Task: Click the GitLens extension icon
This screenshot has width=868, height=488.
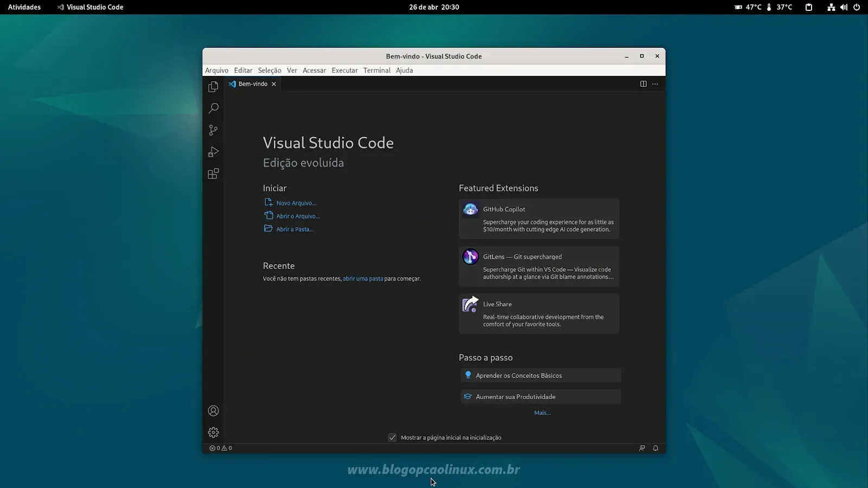Action: [x=470, y=256]
